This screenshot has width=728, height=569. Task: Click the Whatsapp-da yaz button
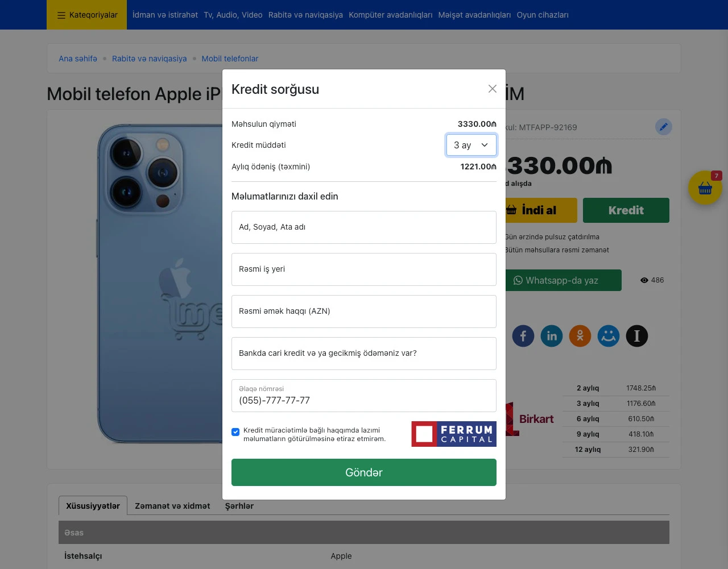coord(564,280)
